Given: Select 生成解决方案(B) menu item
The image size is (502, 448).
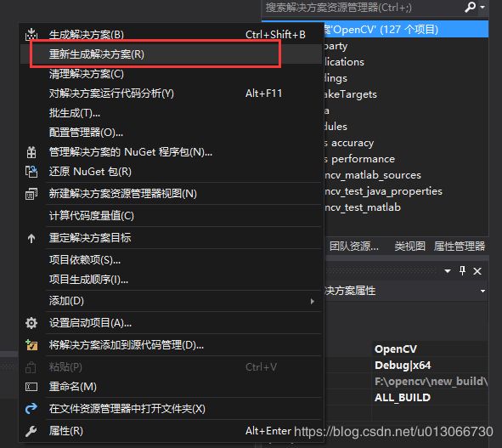Looking at the screenshot, I should [x=172, y=34].
